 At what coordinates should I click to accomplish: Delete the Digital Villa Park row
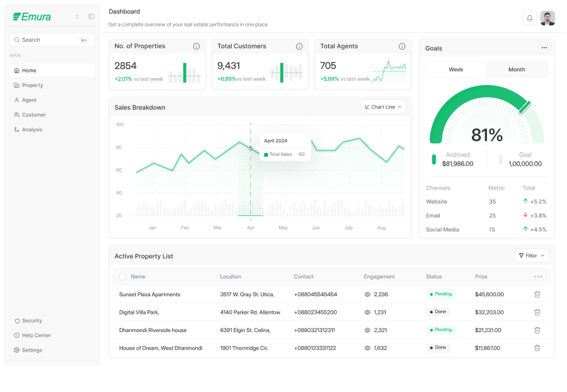[x=537, y=312]
